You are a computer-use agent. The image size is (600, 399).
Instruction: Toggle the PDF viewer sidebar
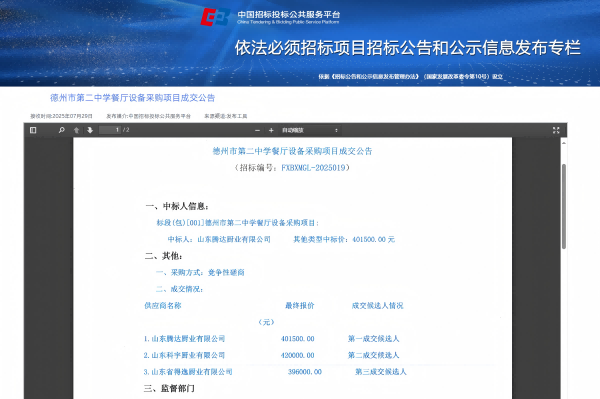(33, 130)
